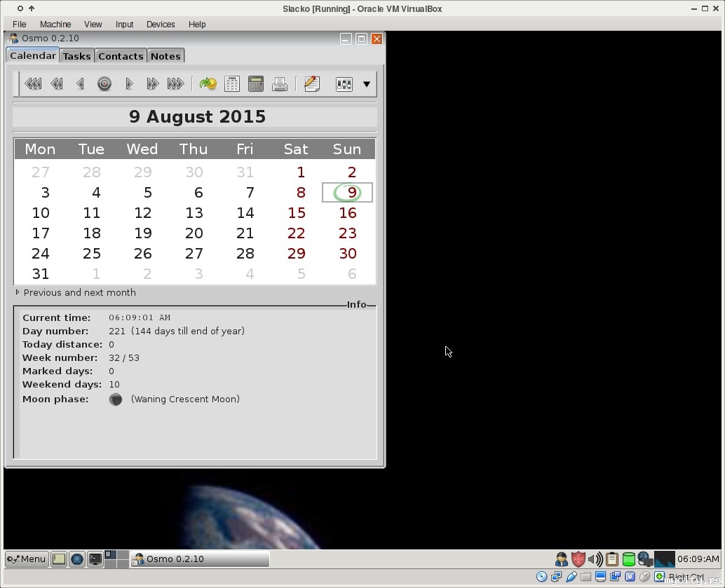This screenshot has width=725, height=588.
Task: Click the network globe tray icon
Action: coord(645,559)
